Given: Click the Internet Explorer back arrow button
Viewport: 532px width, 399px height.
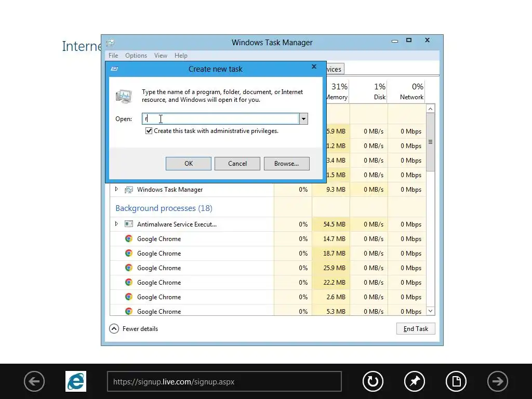Looking at the screenshot, I should click(34, 381).
